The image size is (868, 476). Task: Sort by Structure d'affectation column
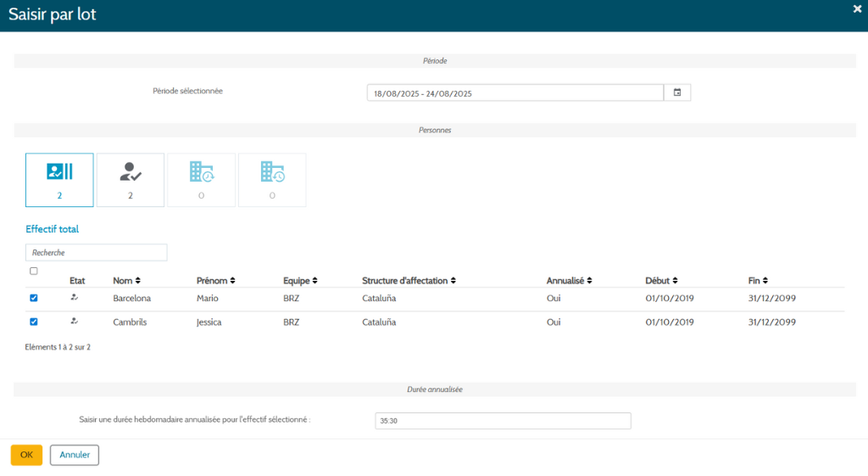pyautogui.click(x=409, y=280)
